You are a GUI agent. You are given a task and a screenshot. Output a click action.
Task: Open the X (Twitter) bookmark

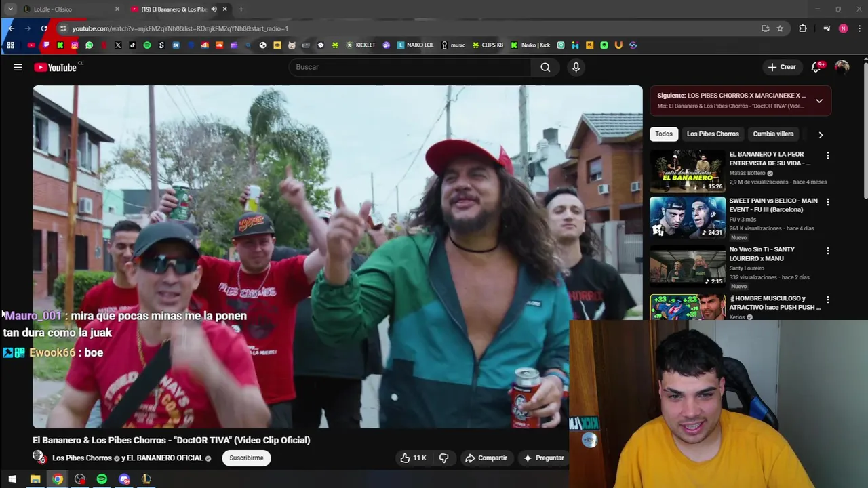tap(118, 45)
